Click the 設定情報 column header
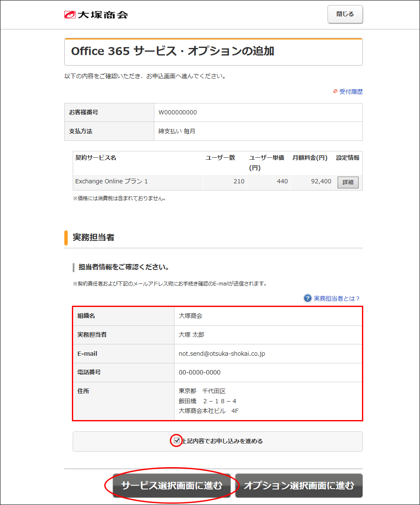This screenshot has height=505, width=420. pos(348,158)
